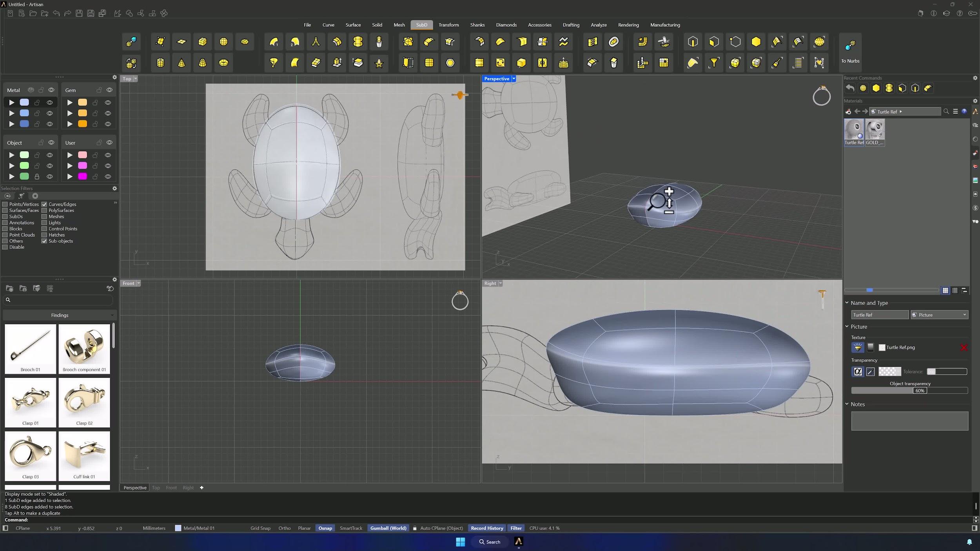Open the Rendering tab
This screenshot has width=980, height=551.
pyautogui.click(x=628, y=25)
